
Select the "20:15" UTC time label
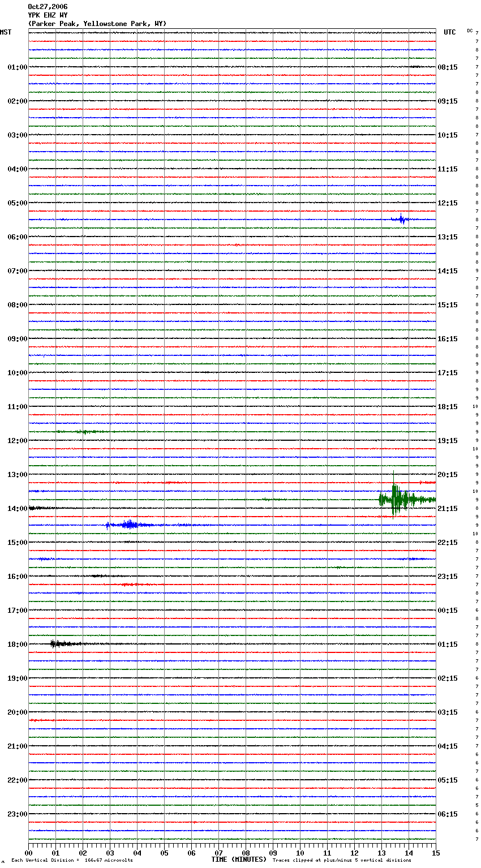click(x=448, y=475)
